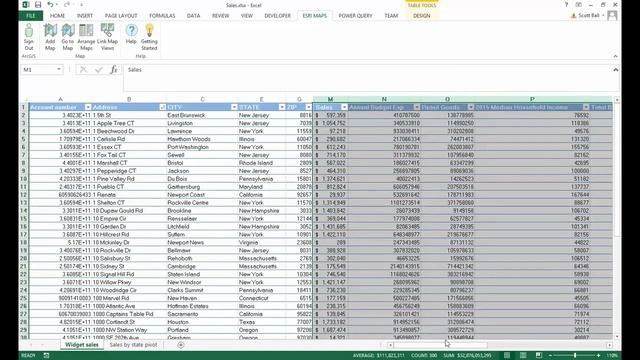This screenshot has height=360, width=640.
Task: Switch to the DATA ribbon tab
Action: (x=193, y=16)
